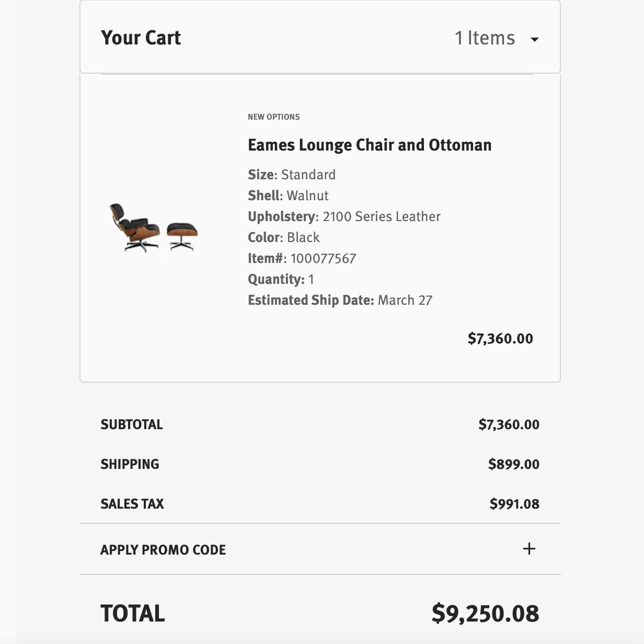Open the Eames Lounge Chair and Ottoman title link
Image resolution: width=644 pixels, height=644 pixels.
click(x=369, y=145)
